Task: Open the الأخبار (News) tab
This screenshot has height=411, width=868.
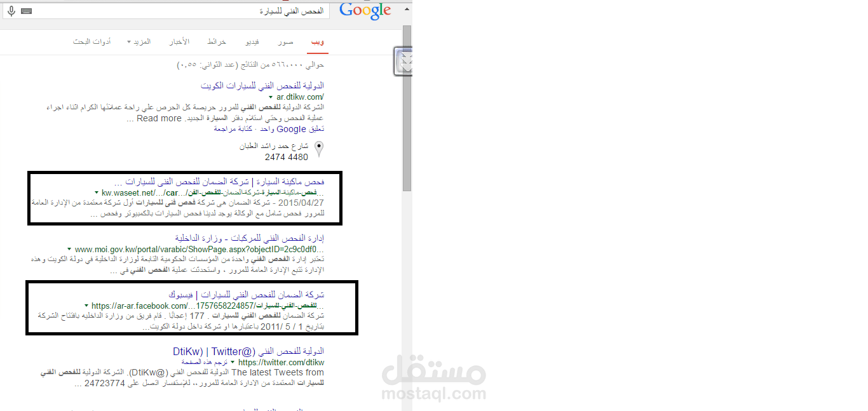Action: pos(179,42)
